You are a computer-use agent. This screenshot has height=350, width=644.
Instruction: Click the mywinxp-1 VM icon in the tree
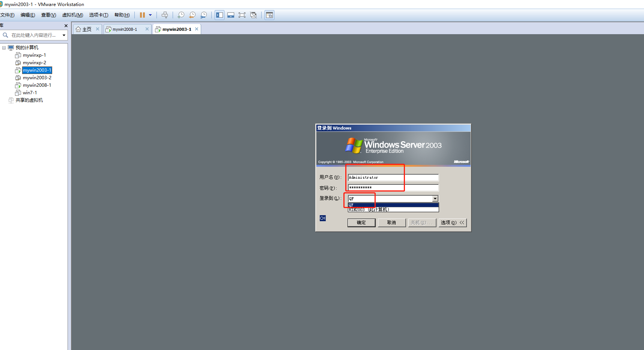[18, 55]
